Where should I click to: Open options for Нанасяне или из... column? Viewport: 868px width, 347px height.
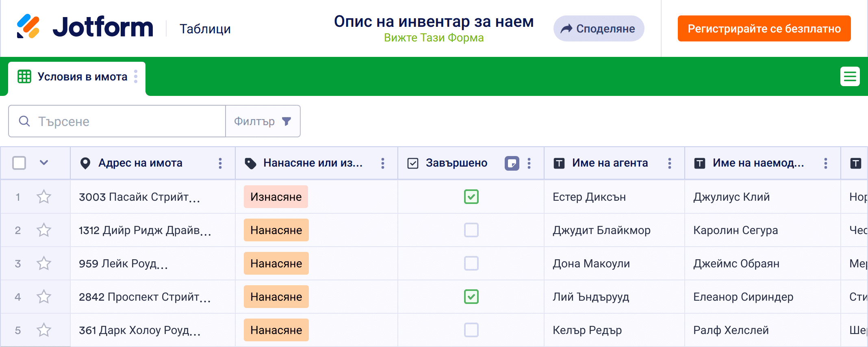pyautogui.click(x=383, y=163)
